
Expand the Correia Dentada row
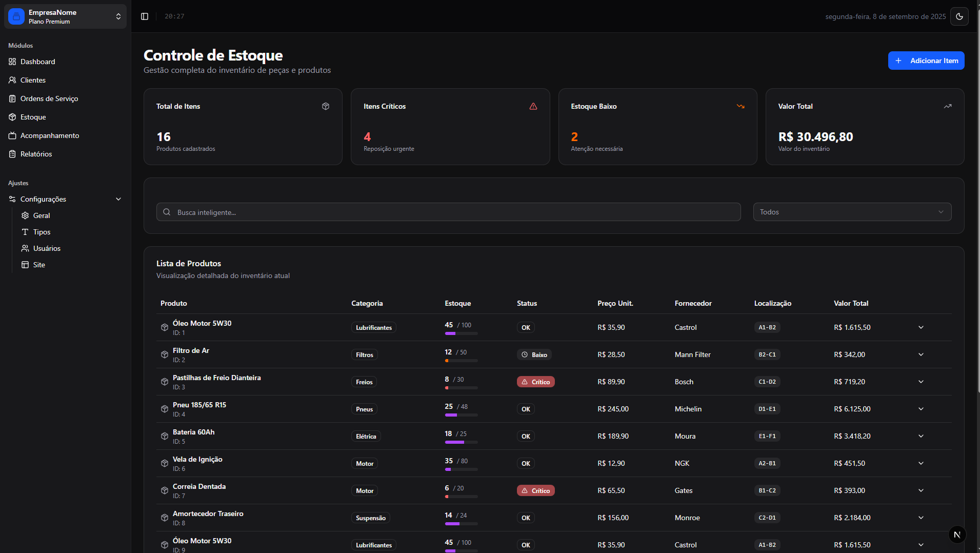[921, 490]
